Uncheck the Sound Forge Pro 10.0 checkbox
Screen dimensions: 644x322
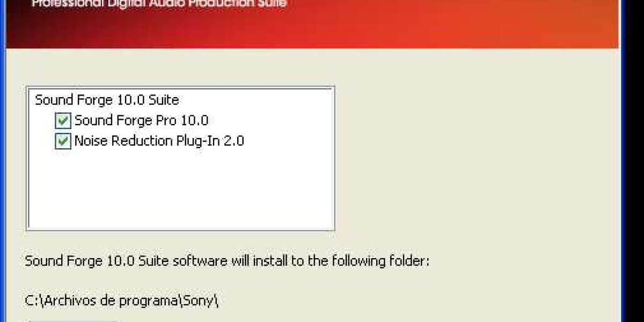[x=63, y=121]
